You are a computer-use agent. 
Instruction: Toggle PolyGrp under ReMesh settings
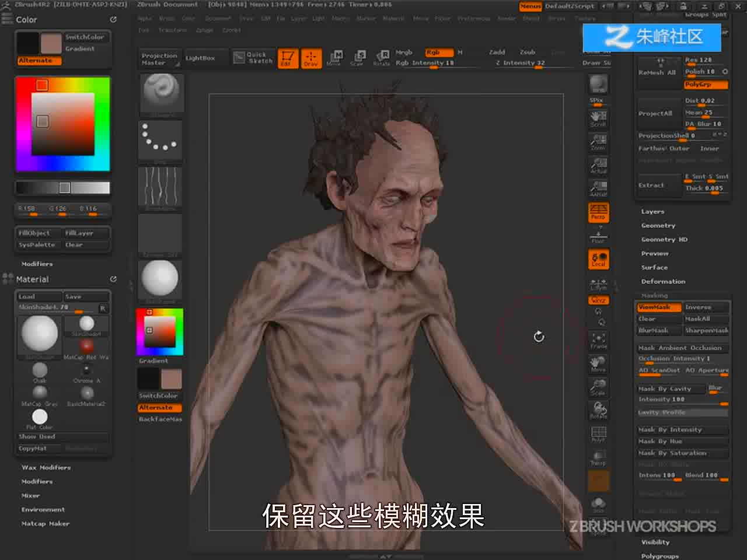click(706, 85)
